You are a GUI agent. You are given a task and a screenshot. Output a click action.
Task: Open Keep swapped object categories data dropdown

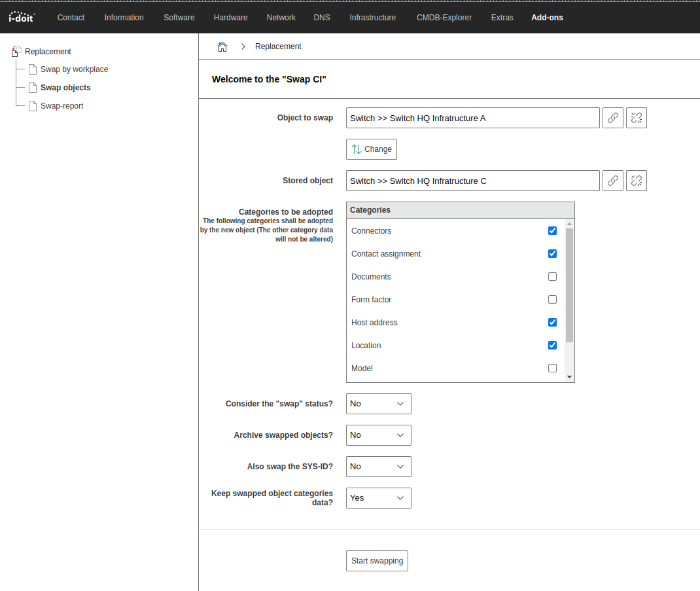(x=379, y=498)
